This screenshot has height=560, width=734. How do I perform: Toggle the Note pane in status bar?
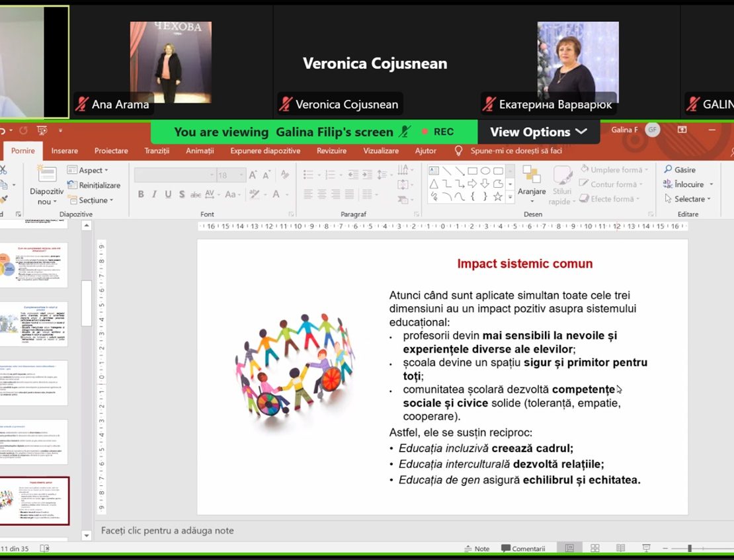click(477, 548)
